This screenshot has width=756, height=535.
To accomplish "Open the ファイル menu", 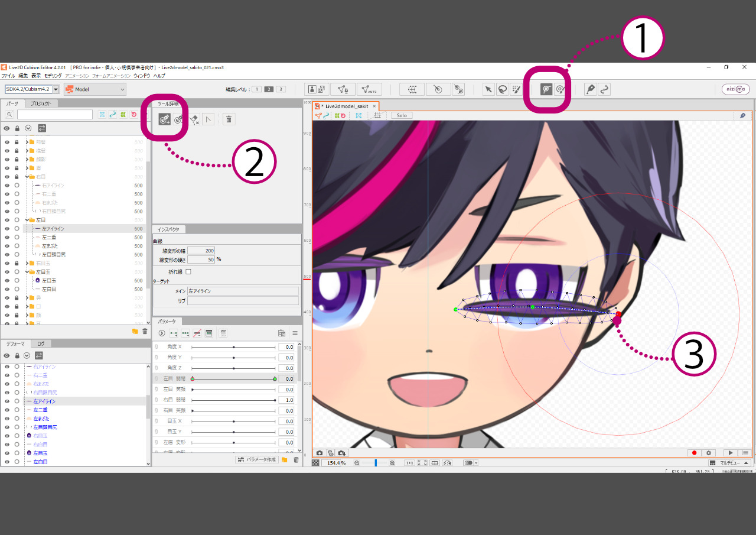I will (8, 76).
